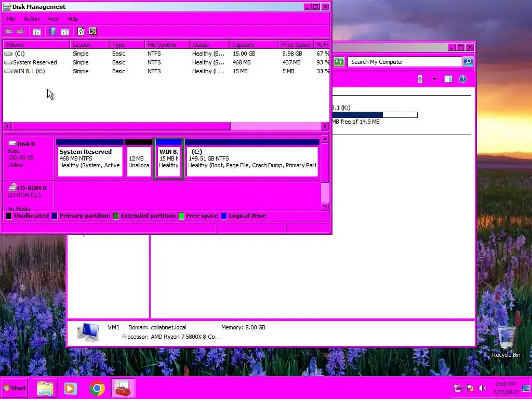The height and width of the screenshot is (399, 532).
Task: Click the Free space green legend swatch
Action: (181, 216)
